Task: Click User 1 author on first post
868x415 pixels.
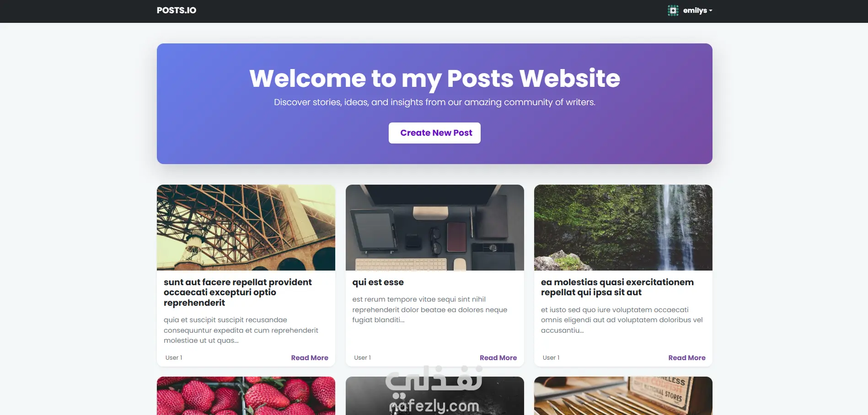Action: (174, 358)
